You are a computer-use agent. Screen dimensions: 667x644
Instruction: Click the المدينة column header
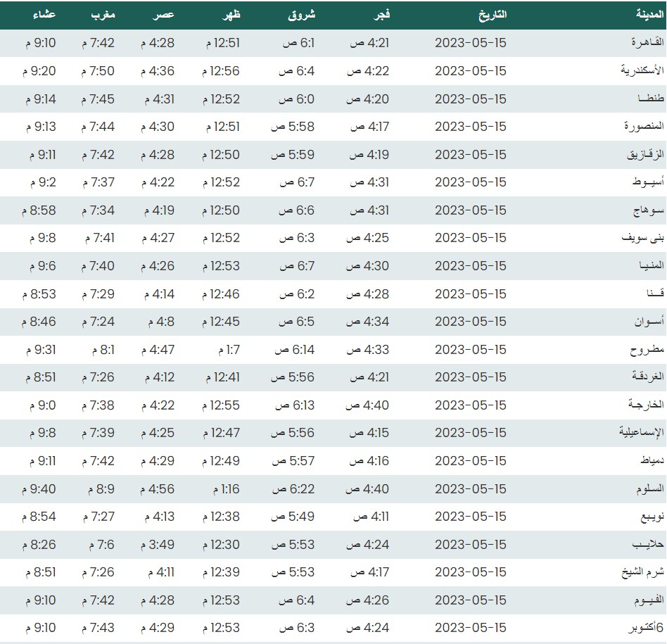coord(640,15)
